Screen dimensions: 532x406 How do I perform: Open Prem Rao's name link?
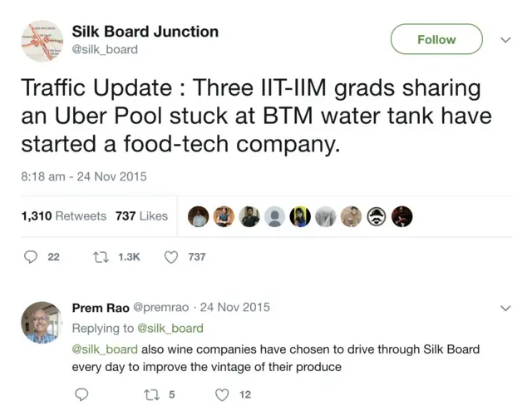99,308
